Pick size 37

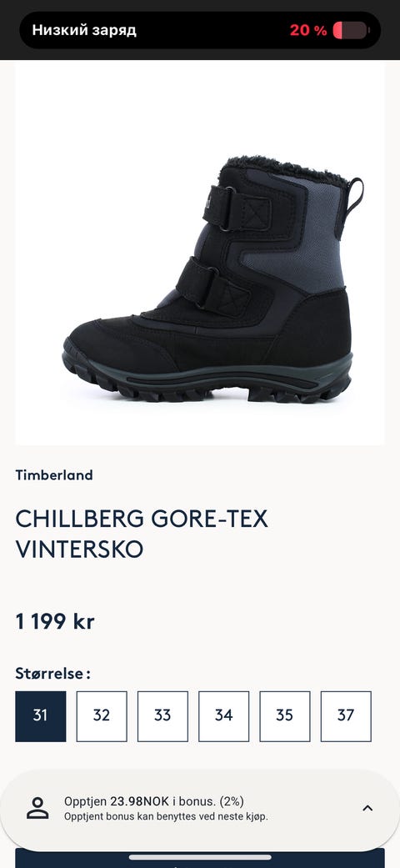click(x=346, y=715)
